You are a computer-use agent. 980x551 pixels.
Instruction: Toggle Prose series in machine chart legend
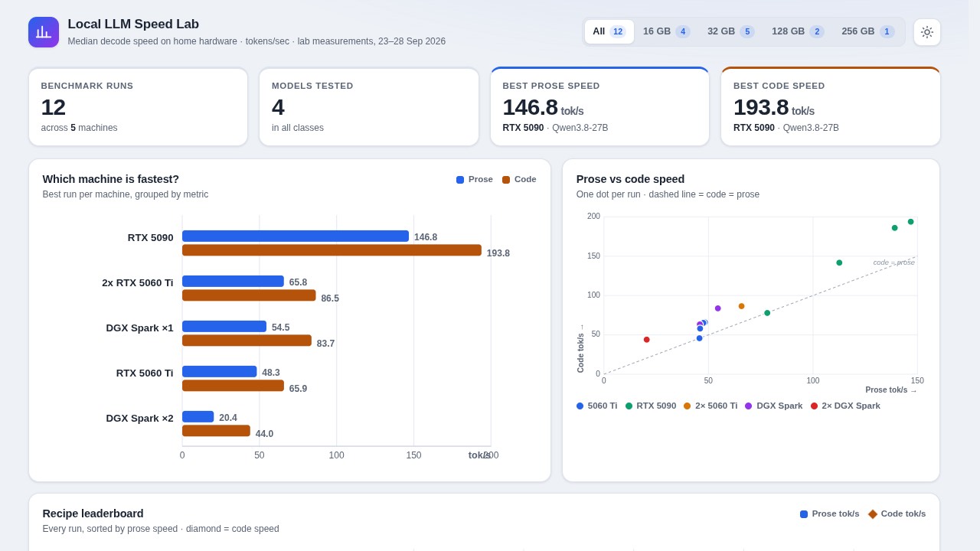pyautogui.click(x=475, y=179)
